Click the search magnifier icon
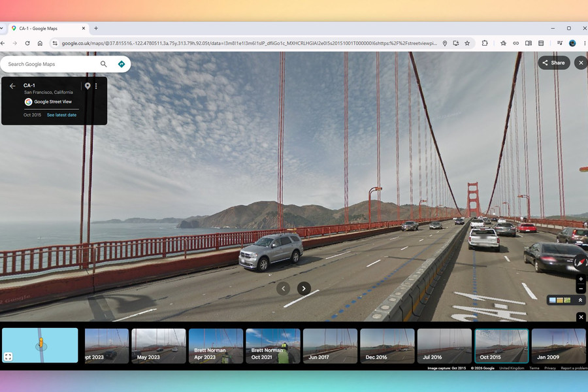Viewport: 588px width, 392px height. click(x=103, y=64)
